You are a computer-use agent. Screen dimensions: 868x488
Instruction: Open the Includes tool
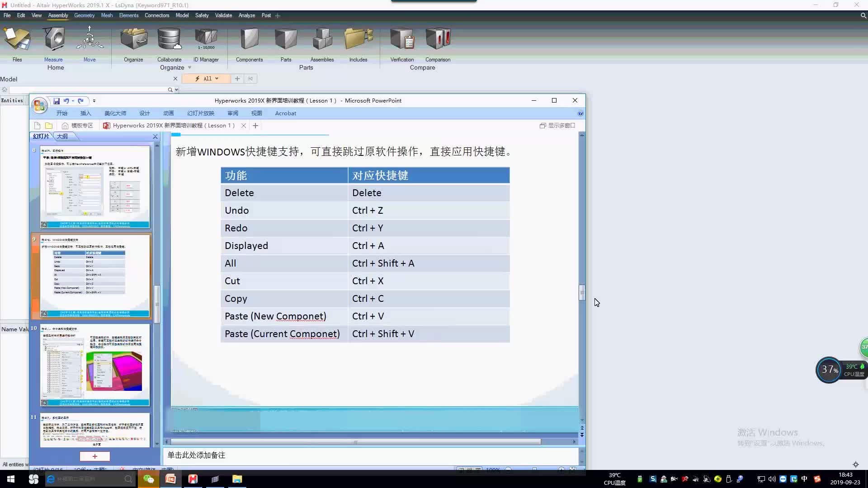tap(358, 43)
